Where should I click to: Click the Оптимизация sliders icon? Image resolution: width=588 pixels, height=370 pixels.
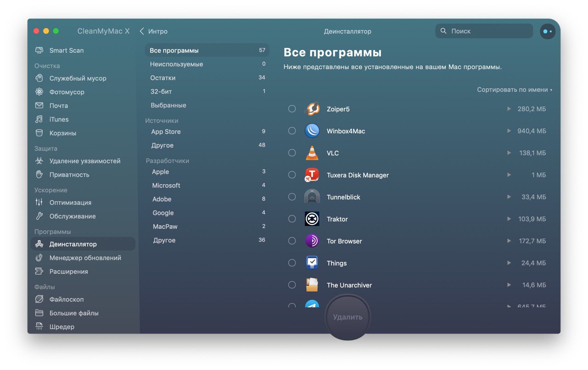[x=40, y=203]
